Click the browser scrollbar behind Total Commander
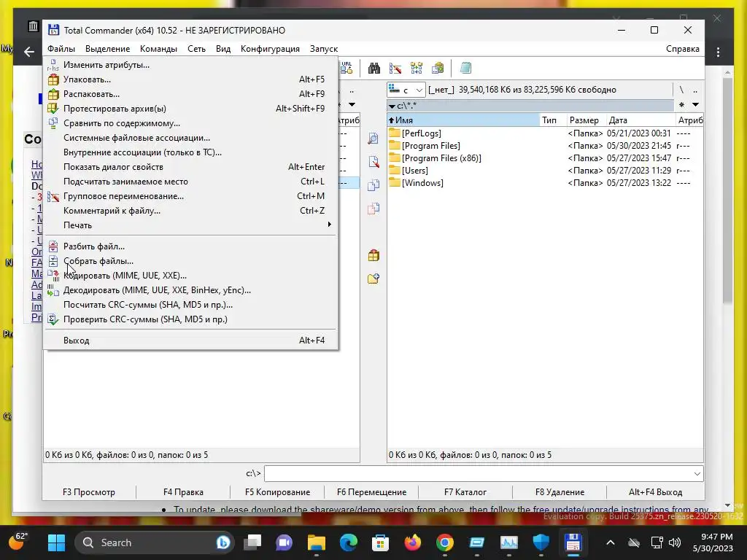 [x=727, y=190]
